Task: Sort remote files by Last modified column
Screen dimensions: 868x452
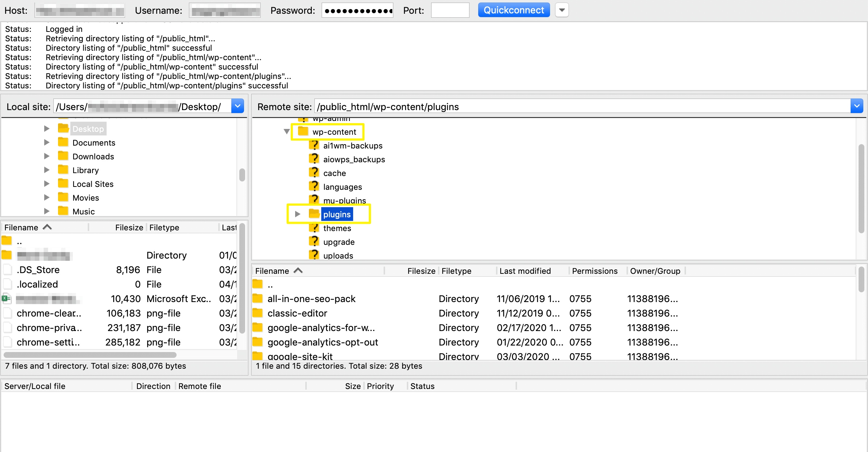Action: click(x=525, y=271)
